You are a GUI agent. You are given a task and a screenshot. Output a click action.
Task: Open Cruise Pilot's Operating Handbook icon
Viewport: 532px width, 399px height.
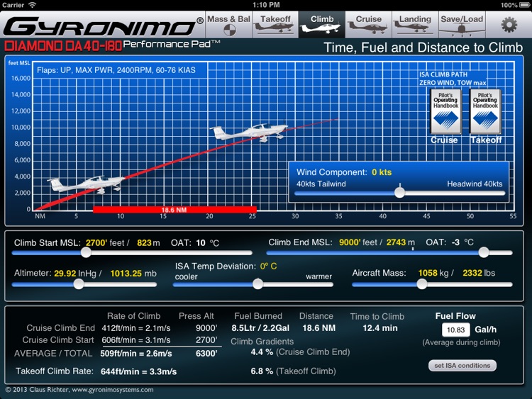[446, 111]
